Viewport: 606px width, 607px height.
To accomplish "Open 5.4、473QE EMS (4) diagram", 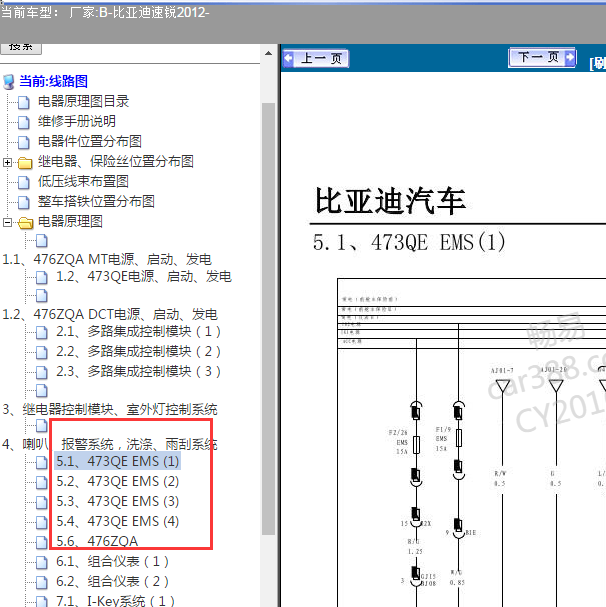I will (117, 521).
